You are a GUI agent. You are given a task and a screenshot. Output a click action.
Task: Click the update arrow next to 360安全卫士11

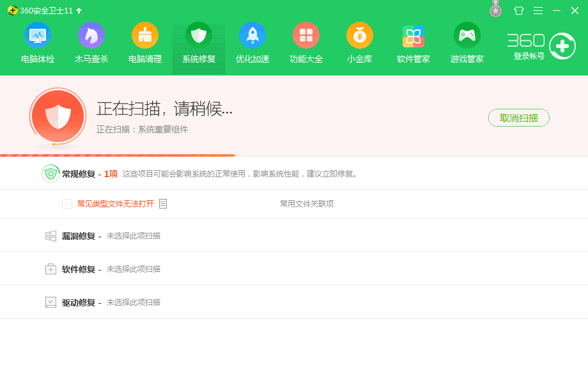(79, 10)
